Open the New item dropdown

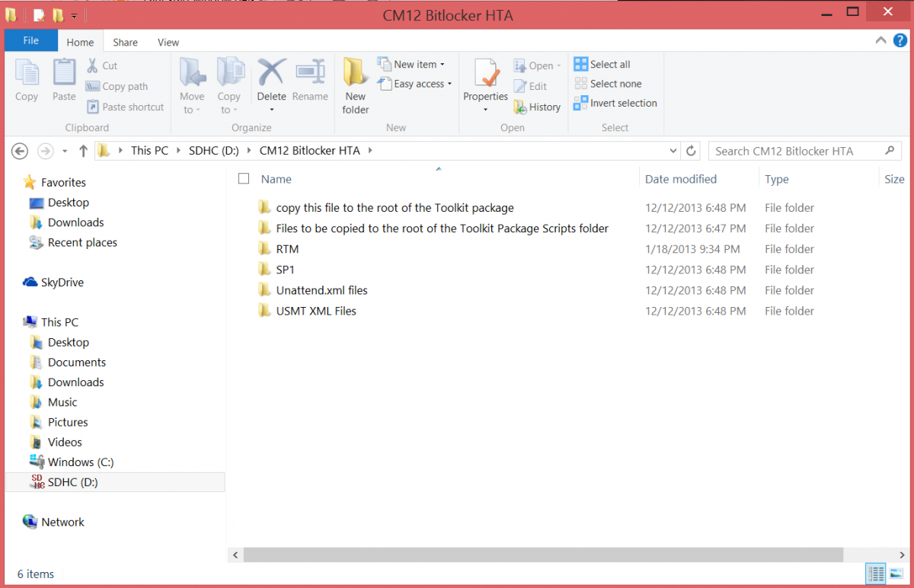[411, 64]
